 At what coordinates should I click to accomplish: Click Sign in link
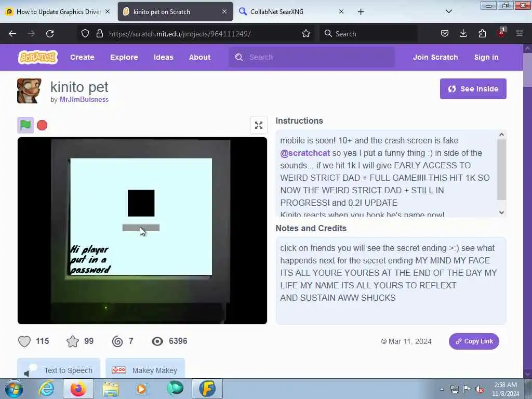[486, 57]
